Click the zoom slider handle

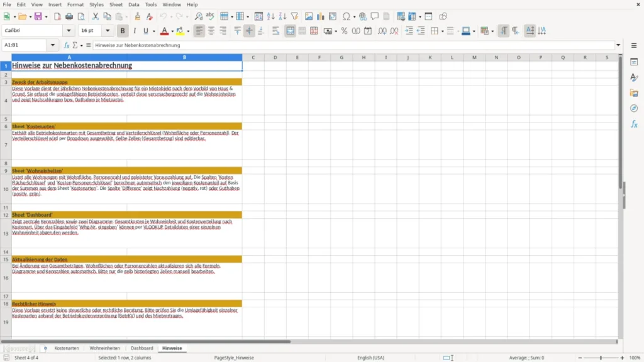point(601,358)
